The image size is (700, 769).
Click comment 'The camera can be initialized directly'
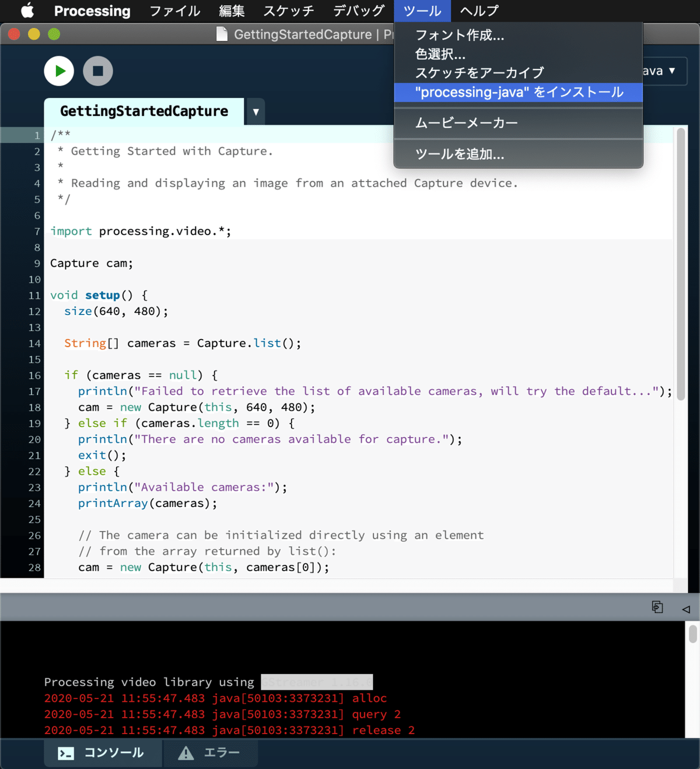pyautogui.click(x=281, y=536)
